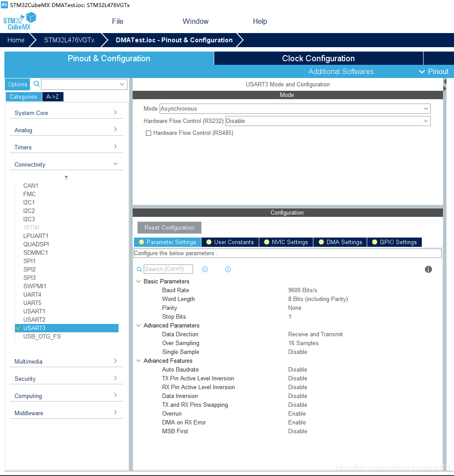454x476 pixels.
Task: Collapse the Connectivity category
Action: coord(66,164)
